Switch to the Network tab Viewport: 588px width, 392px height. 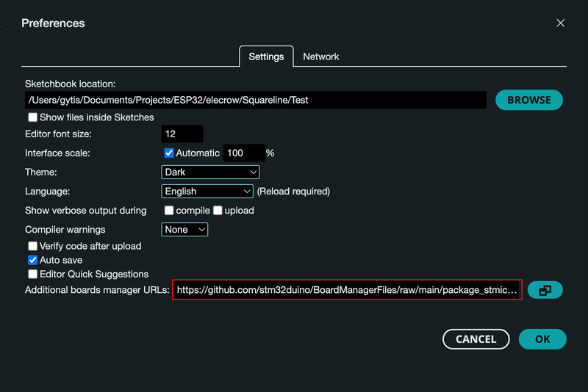coord(320,57)
